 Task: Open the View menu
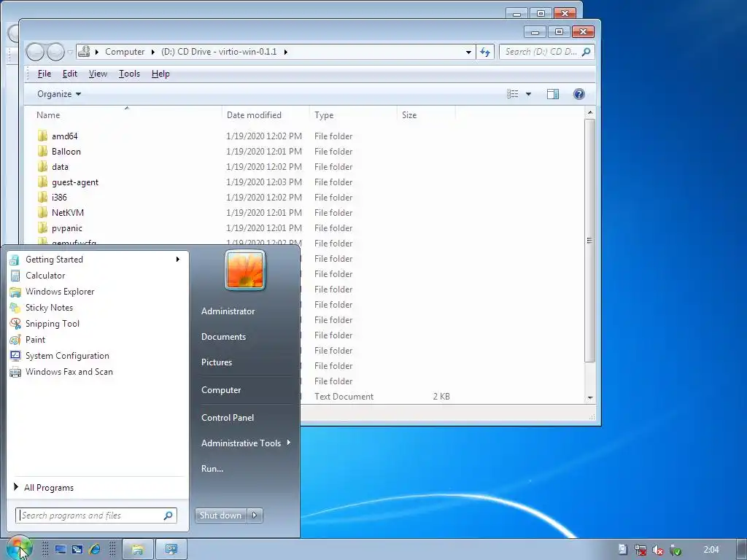click(x=98, y=74)
